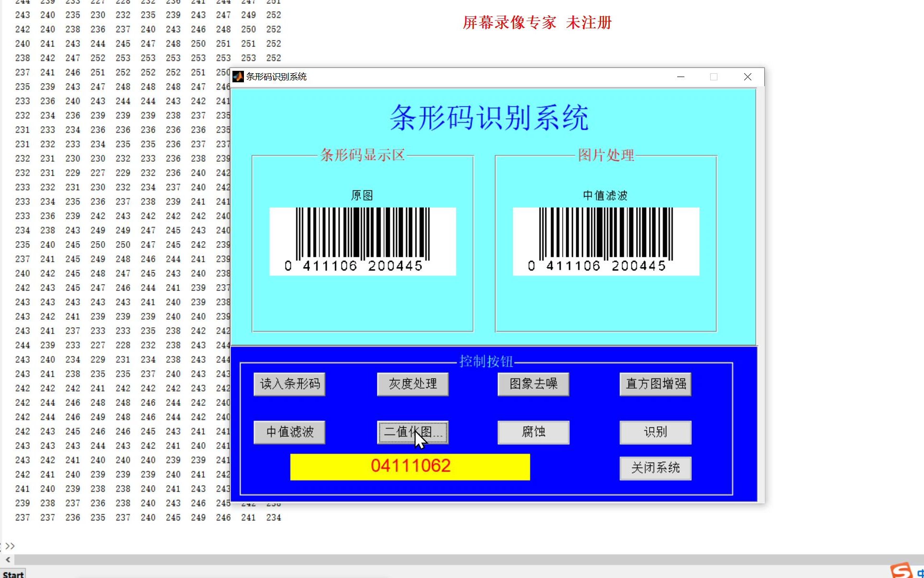Viewport: 924px width, 578px height.
Task: Click the 原图 original barcode image
Action: coord(363,241)
